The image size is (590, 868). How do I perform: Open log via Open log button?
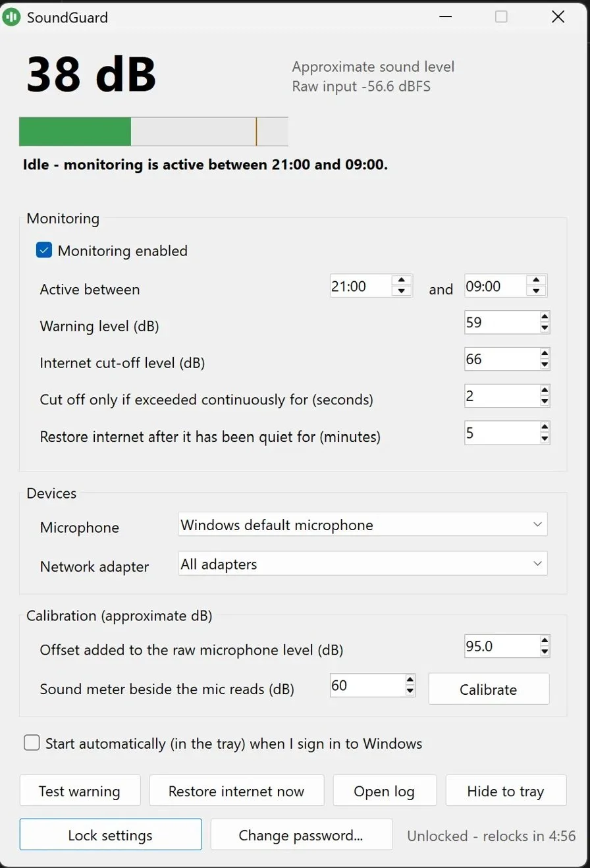pyautogui.click(x=385, y=791)
